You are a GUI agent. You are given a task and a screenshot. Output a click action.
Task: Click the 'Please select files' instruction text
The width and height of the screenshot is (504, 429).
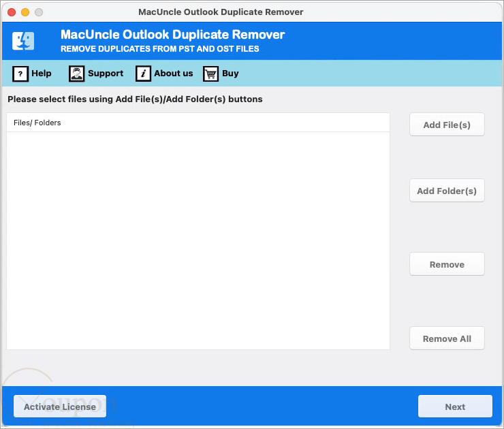135,99
